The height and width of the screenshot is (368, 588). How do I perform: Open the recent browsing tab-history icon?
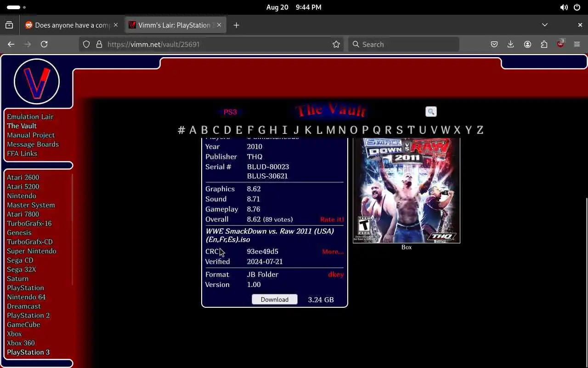coord(9,25)
